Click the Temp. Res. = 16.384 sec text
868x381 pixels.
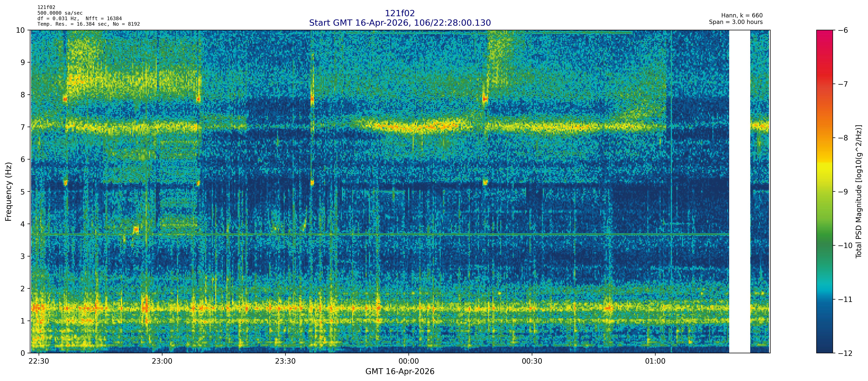(72, 24)
